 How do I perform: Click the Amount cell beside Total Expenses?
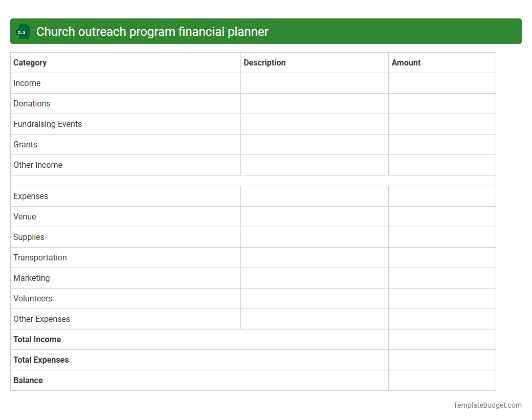[x=442, y=360]
